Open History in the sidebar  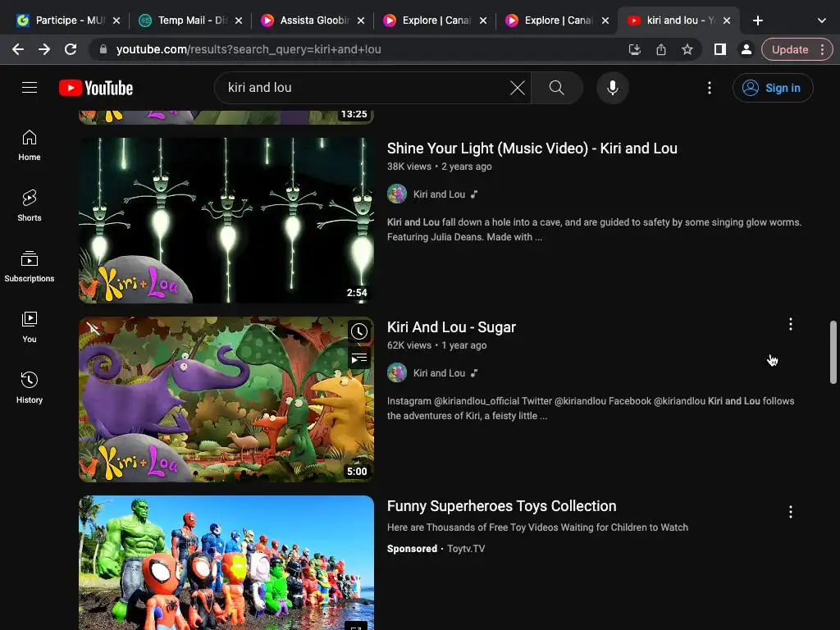pyautogui.click(x=30, y=388)
